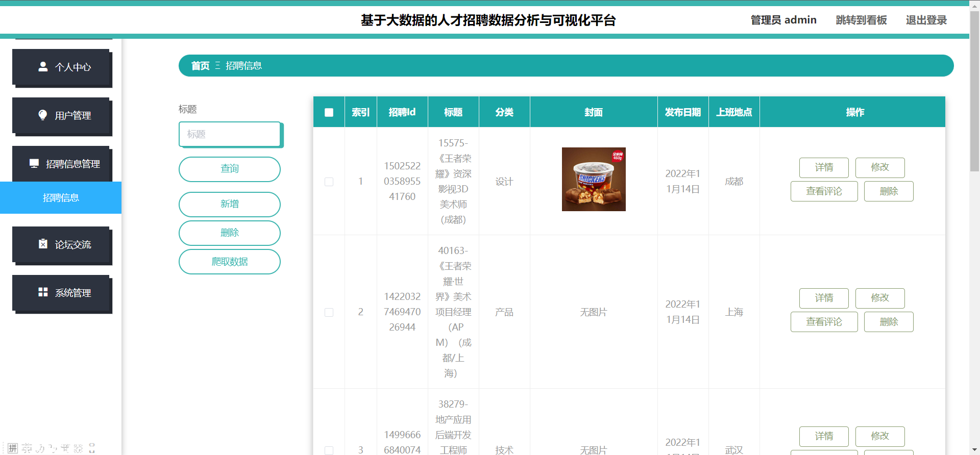Expand the 论坛交流 sidebar menu

tap(62, 244)
